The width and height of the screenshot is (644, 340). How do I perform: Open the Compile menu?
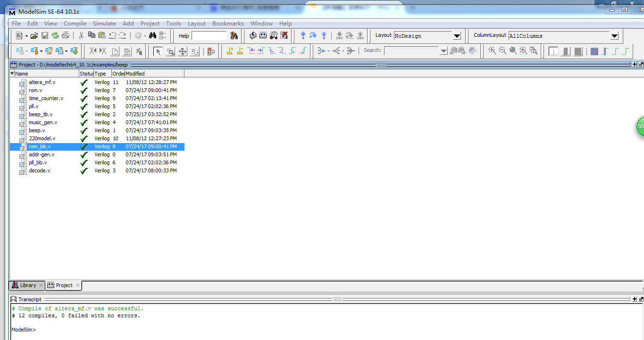pos(75,23)
